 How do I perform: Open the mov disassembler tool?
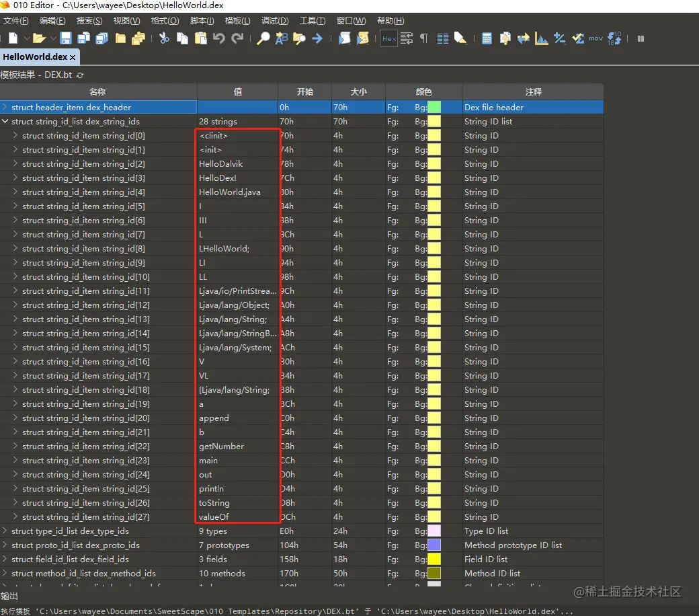click(x=595, y=39)
